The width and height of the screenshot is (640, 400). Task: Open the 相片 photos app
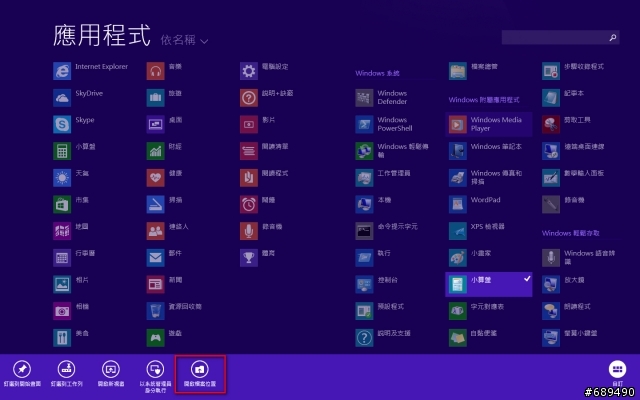click(71, 284)
